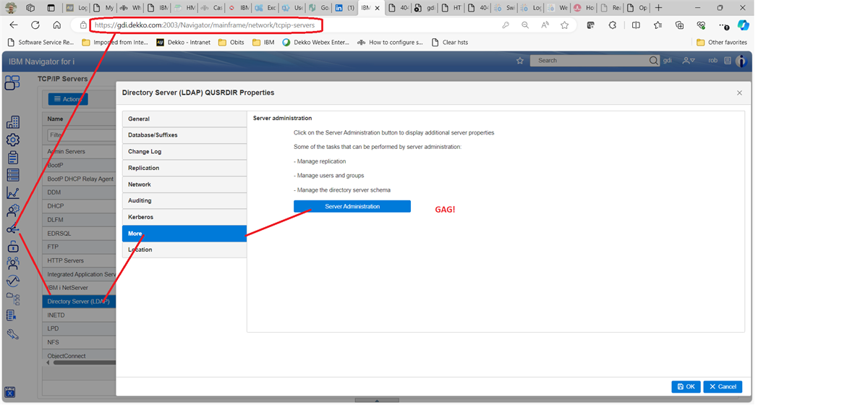Select the Location tab
Screen dimensions: 868x413
(184, 250)
